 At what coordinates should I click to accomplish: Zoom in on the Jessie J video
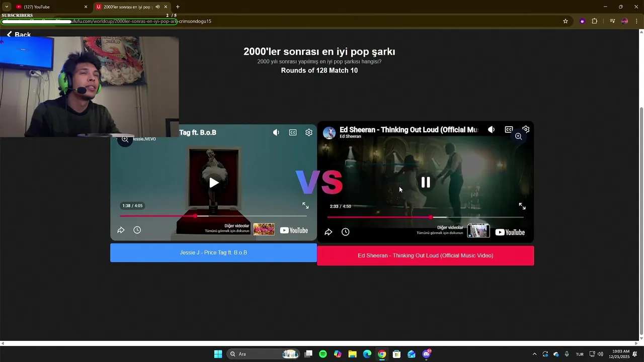(125, 139)
